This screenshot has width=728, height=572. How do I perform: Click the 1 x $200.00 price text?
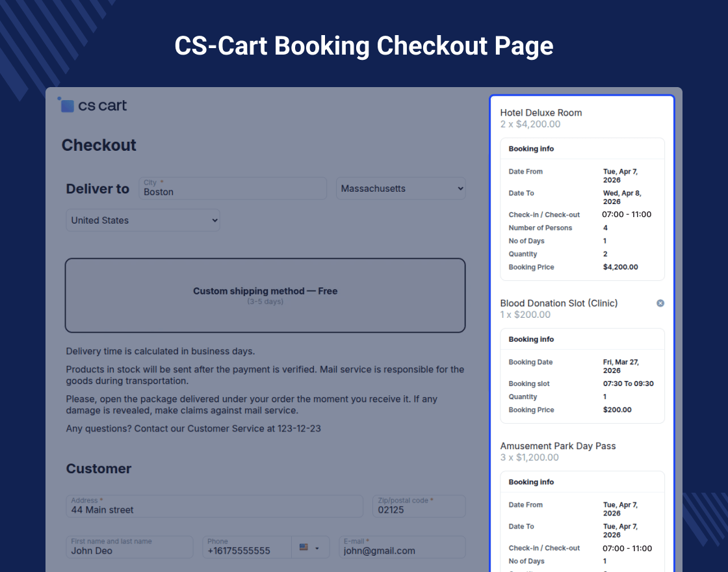coord(525,315)
